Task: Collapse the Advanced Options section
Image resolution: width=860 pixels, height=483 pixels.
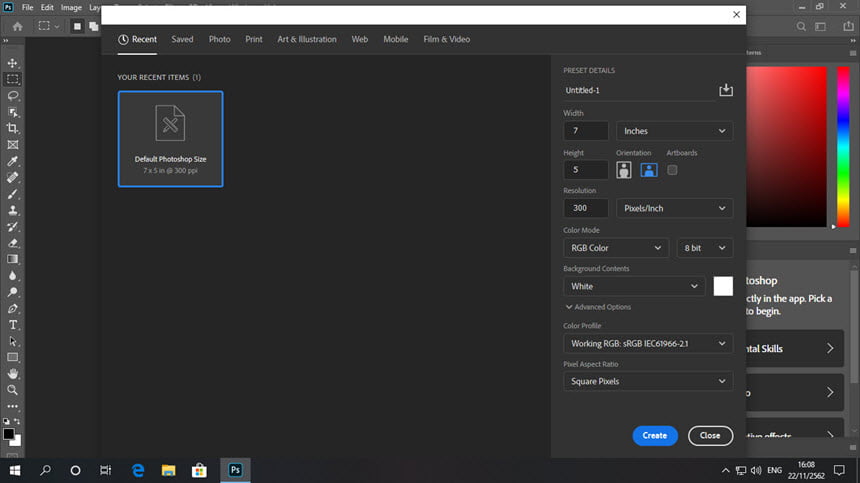Action: 598,307
